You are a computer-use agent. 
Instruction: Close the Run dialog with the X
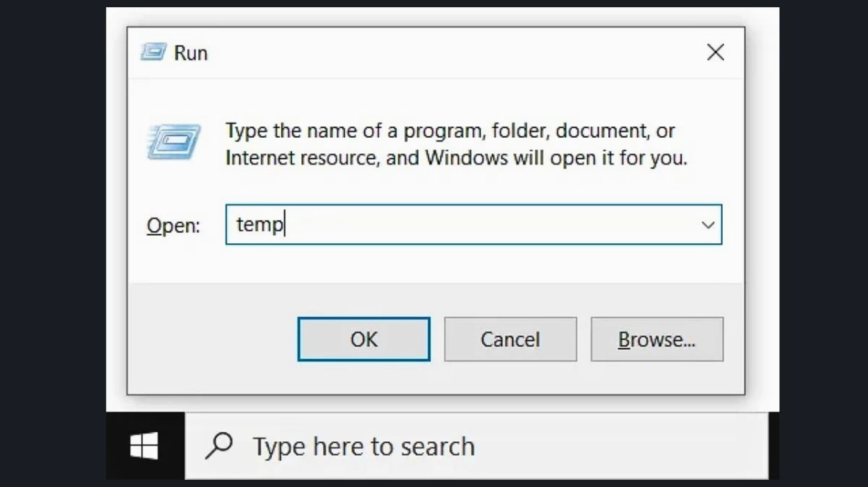click(x=716, y=52)
